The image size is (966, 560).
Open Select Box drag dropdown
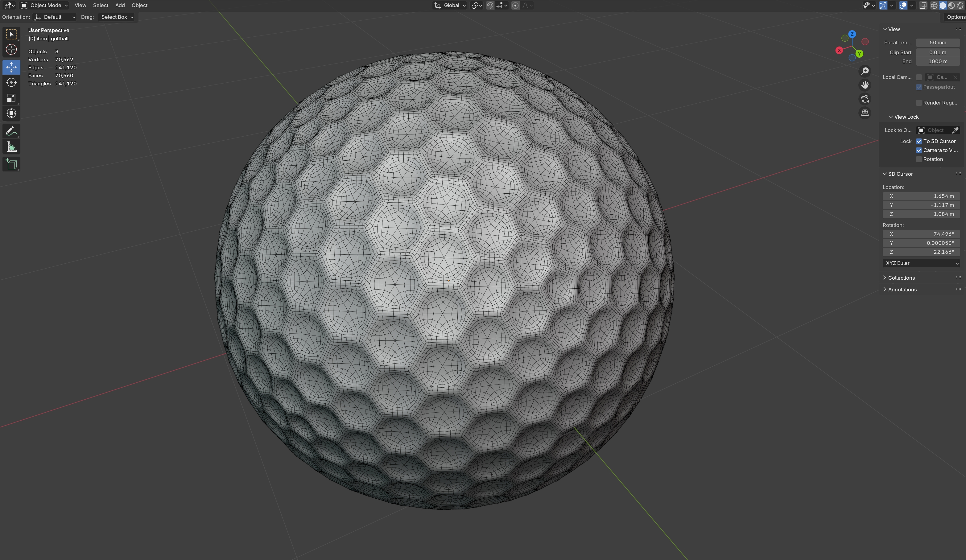(117, 17)
